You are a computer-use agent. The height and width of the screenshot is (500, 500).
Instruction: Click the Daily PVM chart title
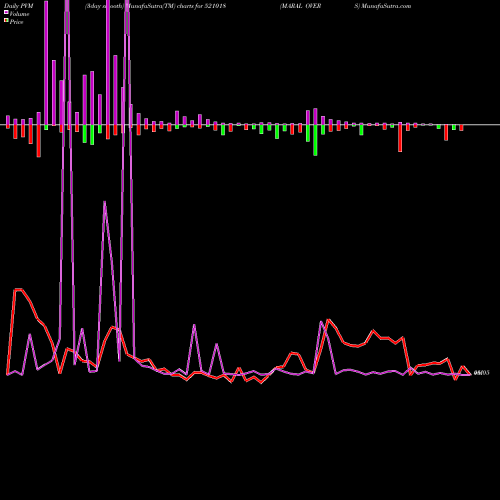click(19, 6)
